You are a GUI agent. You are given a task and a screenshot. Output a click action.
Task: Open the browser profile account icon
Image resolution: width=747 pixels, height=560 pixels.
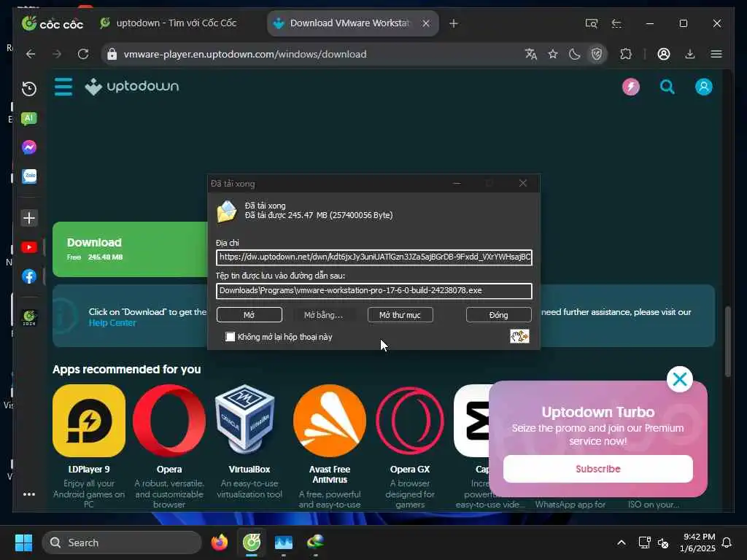tap(664, 54)
